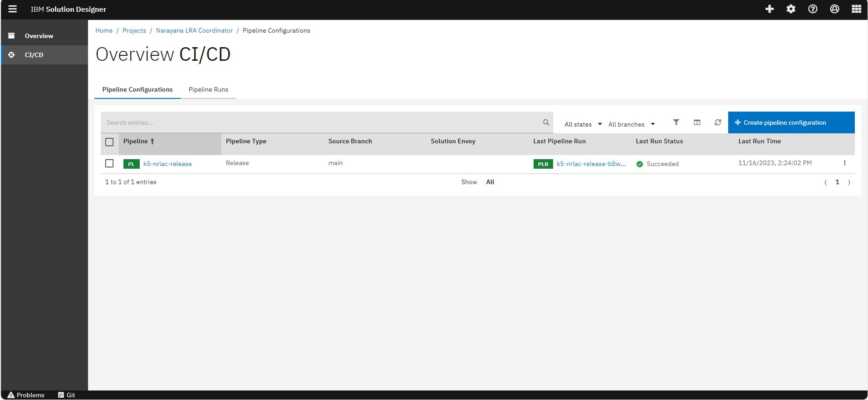Image resolution: width=868 pixels, height=400 pixels.
Task: Select page 1 in pagination
Action: 837,182
